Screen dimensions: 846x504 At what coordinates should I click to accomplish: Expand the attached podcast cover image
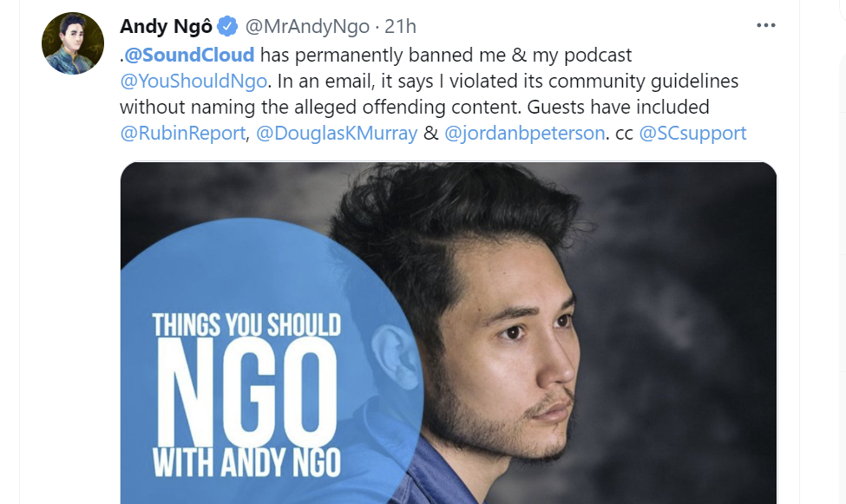click(x=449, y=333)
